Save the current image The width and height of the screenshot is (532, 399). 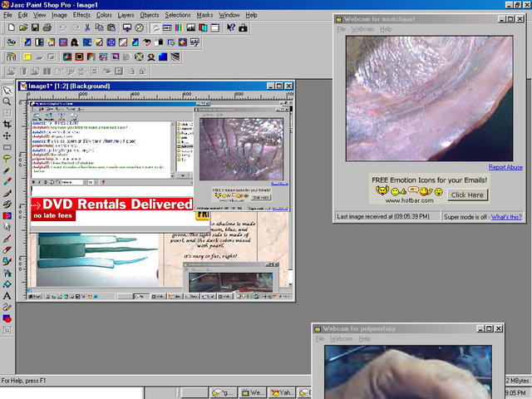(35, 27)
